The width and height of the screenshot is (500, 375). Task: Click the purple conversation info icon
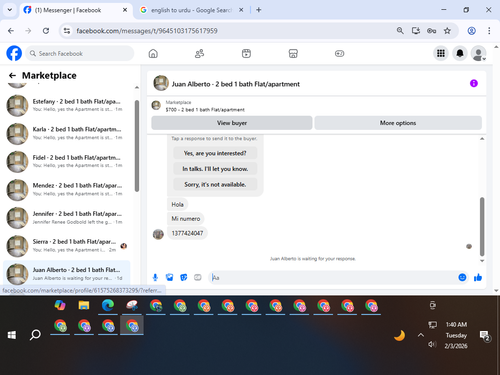(x=474, y=83)
